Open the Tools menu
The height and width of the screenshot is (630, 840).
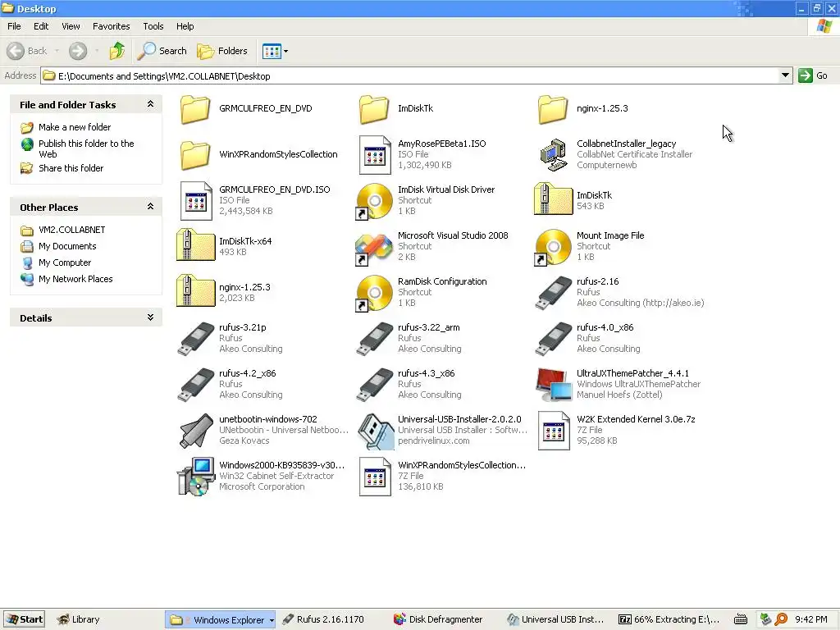click(x=153, y=26)
